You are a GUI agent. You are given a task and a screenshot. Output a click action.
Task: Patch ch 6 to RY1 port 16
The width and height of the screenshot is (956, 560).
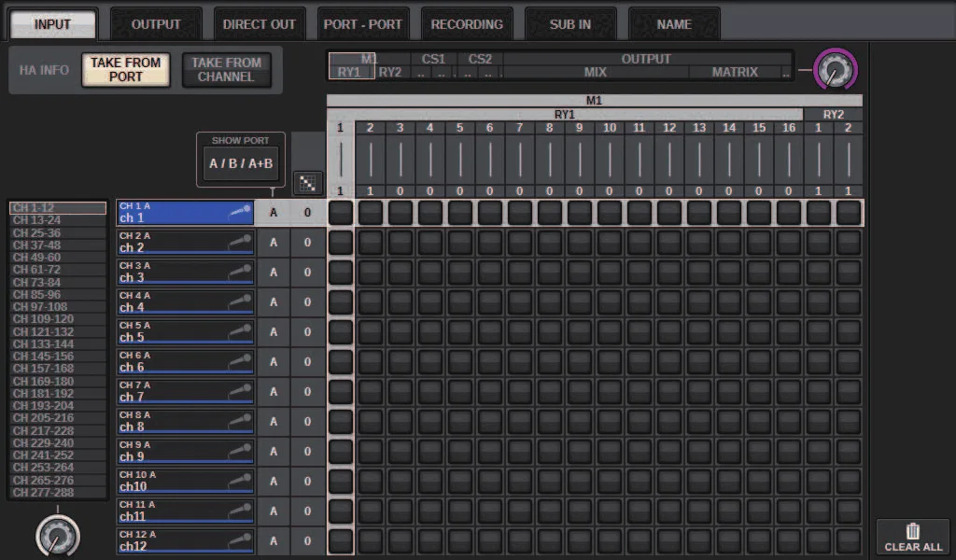(x=788, y=362)
